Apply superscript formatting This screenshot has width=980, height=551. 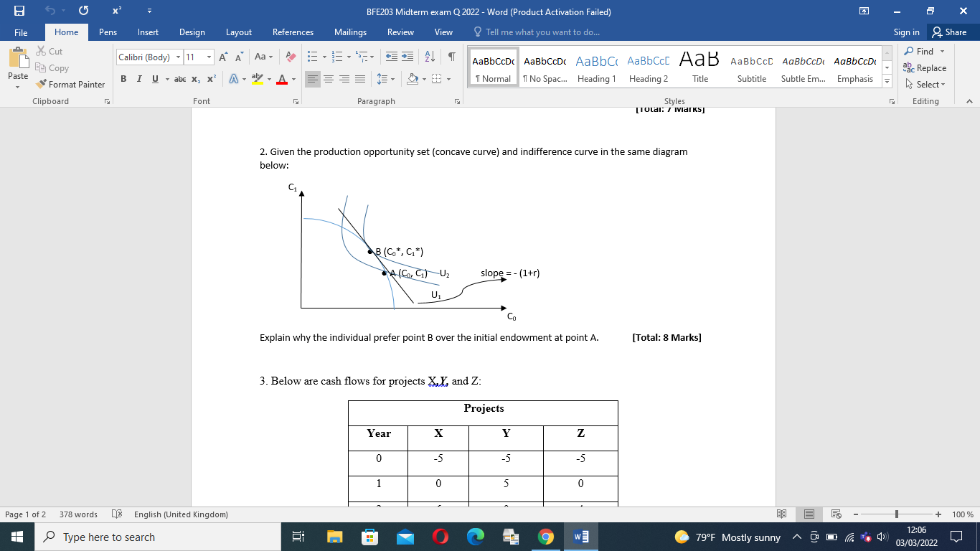tap(211, 79)
